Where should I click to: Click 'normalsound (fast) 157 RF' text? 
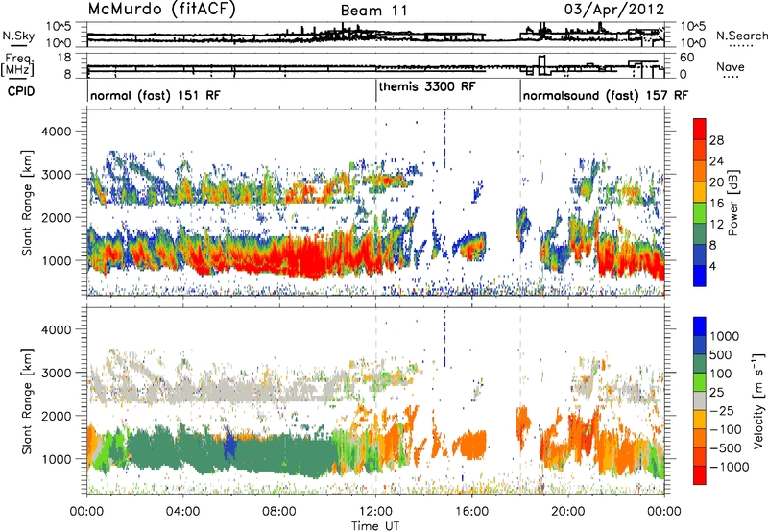coord(606,95)
